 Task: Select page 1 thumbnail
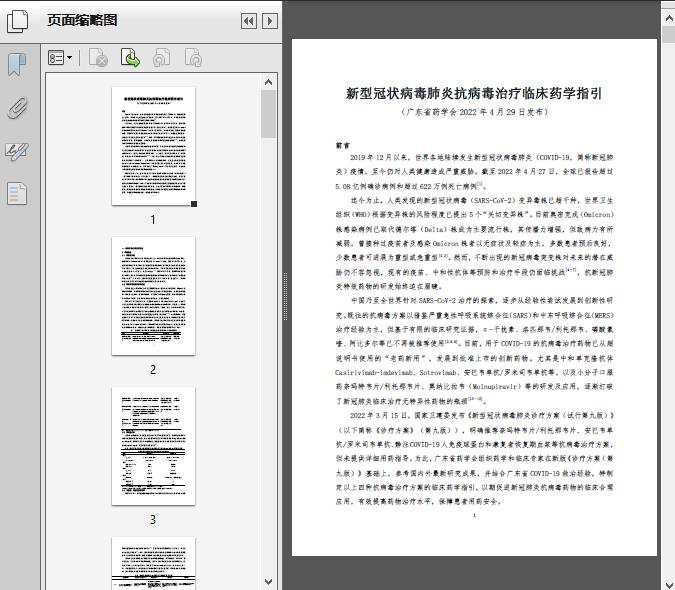pos(153,146)
